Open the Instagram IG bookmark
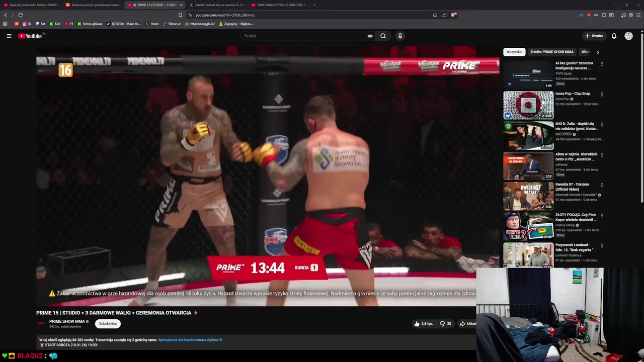The width and height of the screenshot is (644, 362). pyautogui.click(x=27, y=24)
